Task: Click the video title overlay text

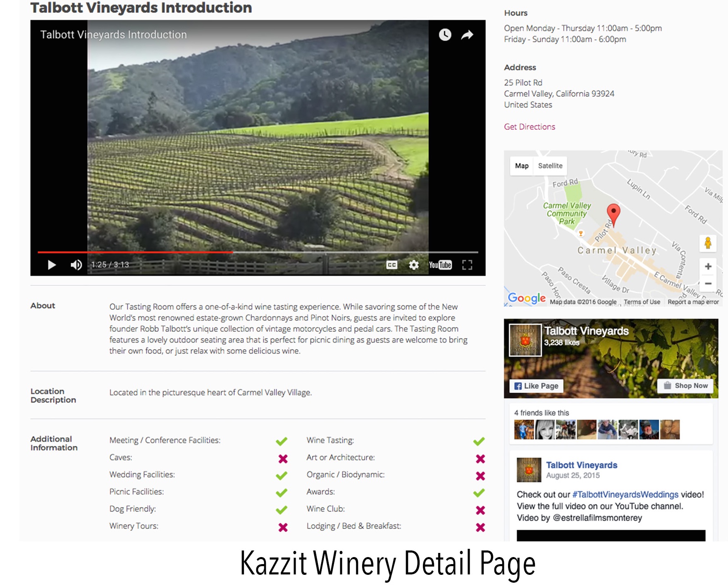Action: [113, 35]
